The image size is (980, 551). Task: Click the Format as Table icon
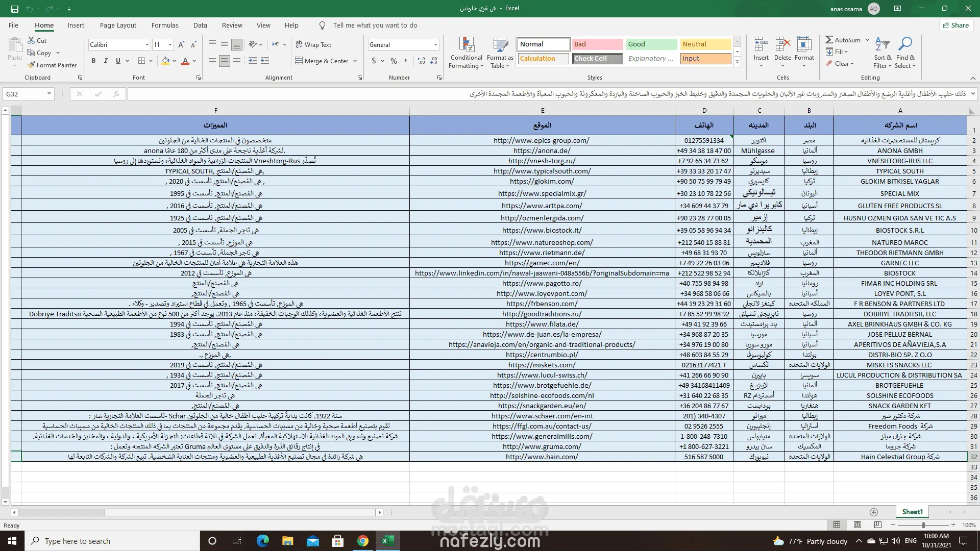click(500, 44)
